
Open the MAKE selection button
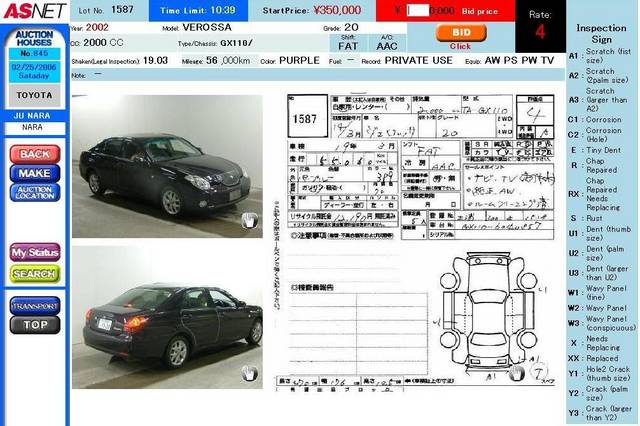click(35, 173)
